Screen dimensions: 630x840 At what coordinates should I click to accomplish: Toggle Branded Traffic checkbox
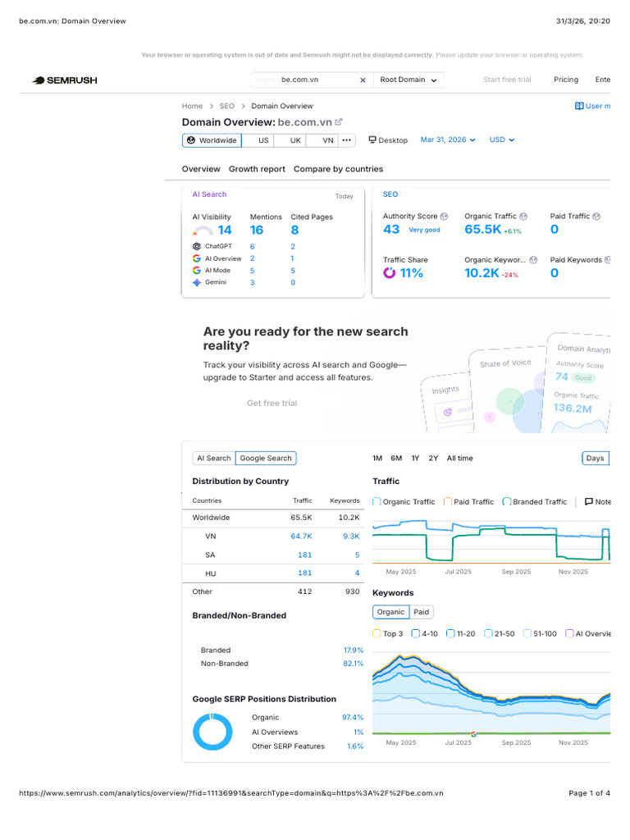coord(506,502)
